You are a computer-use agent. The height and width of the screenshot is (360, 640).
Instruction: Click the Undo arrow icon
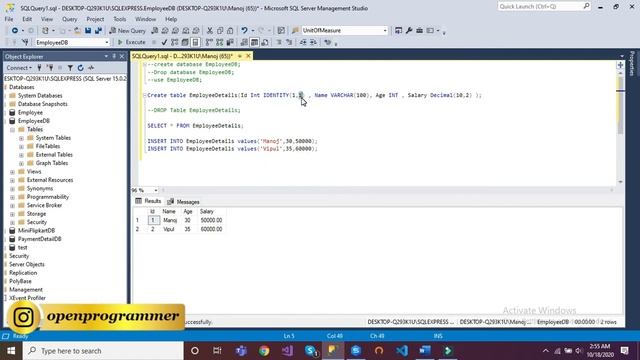tap(244, 31)
